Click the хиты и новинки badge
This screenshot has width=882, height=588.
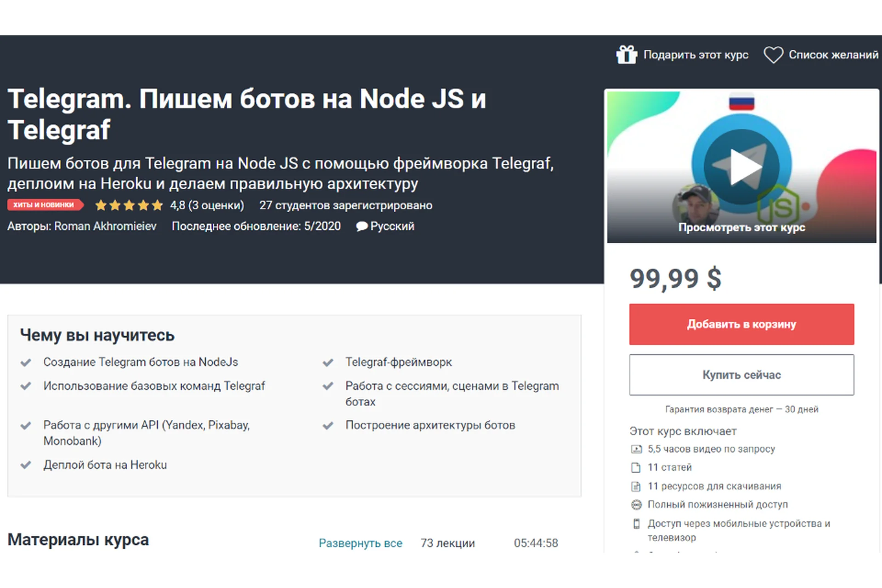pos(45,205)
